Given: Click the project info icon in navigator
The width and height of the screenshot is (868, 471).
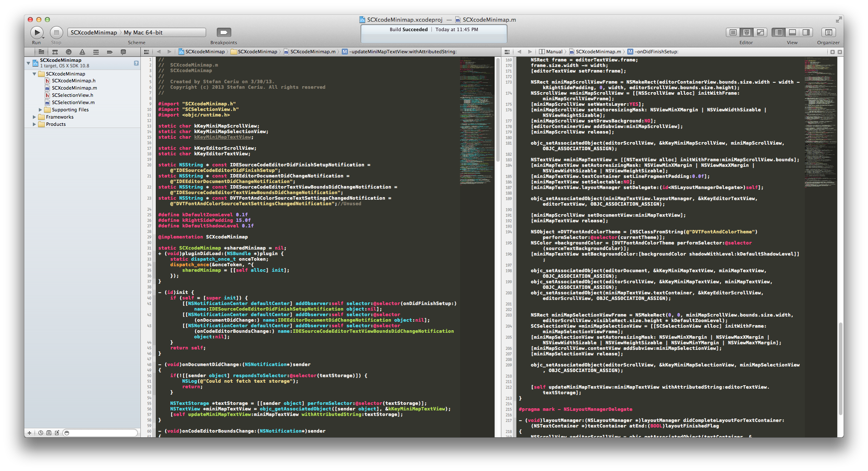Looking at the screenshot, I should point(136,63).
